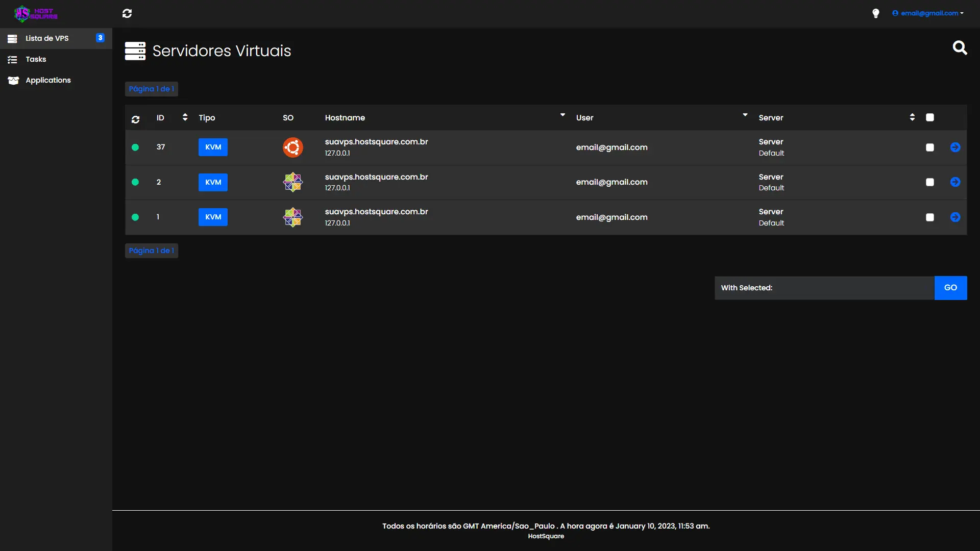Open VPS 1 with blue arrow icon
This screenshot has height=551, width=980.
pos(955,217)
